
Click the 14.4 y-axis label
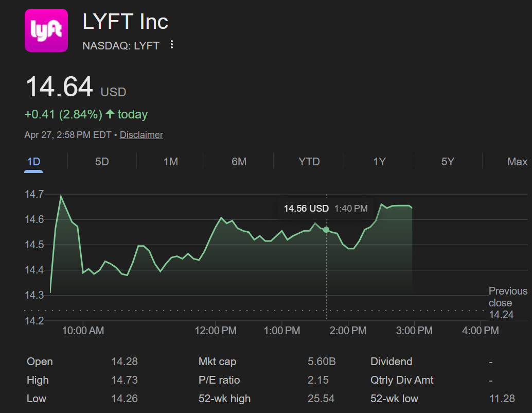click(x=34, y=270)
